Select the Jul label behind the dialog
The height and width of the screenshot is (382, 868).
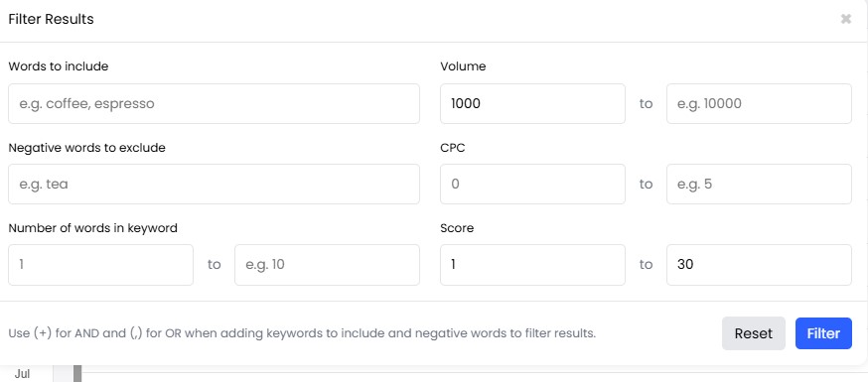click(22, 374)
